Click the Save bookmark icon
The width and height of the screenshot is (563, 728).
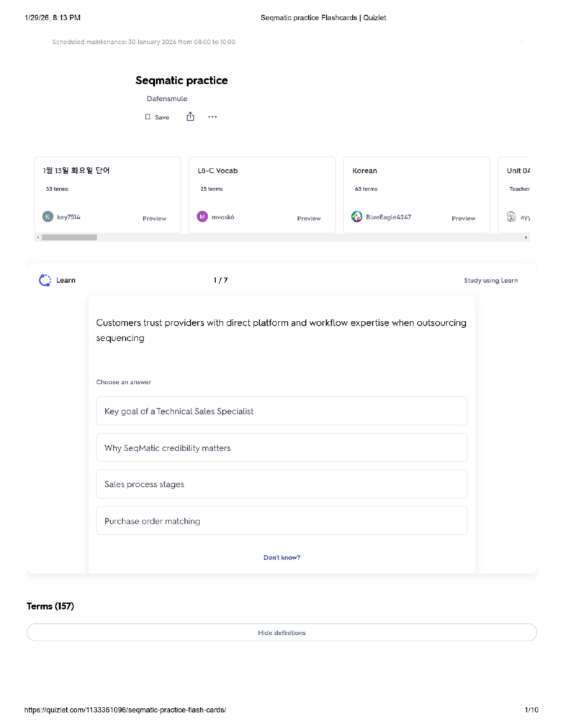click(148, 117)
